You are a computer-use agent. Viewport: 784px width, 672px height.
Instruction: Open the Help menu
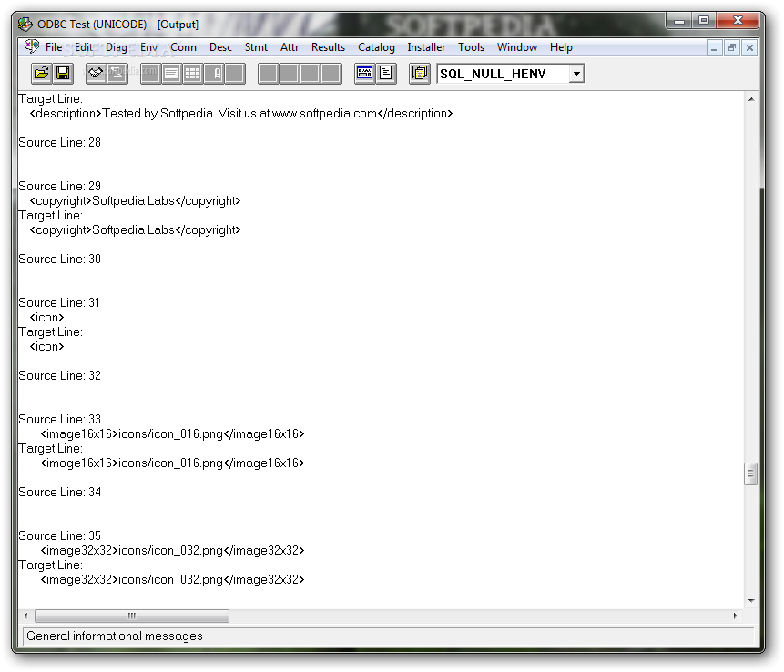pyautogui.click(x=561, y=47)
